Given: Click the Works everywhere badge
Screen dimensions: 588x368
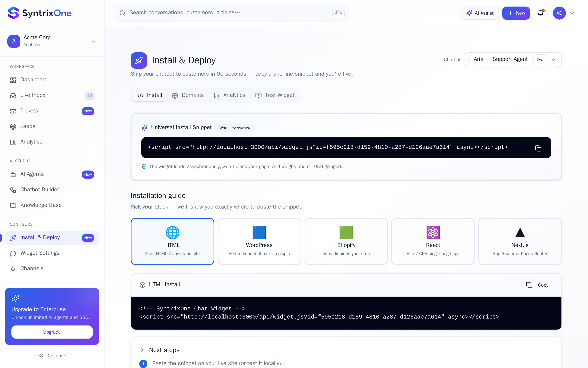Looking at the screenshot, I should [235, 128].
